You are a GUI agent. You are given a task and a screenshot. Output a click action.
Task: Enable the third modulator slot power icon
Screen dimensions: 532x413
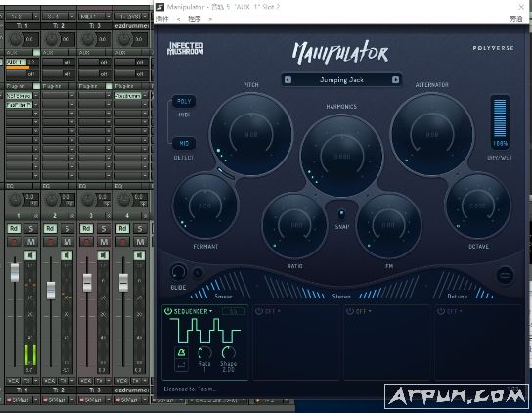pos(350,311)
